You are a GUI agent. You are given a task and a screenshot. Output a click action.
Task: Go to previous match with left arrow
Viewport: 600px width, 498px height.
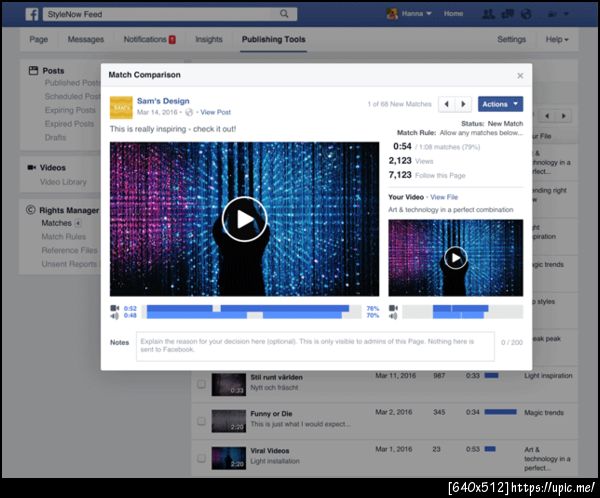[447, 104]
